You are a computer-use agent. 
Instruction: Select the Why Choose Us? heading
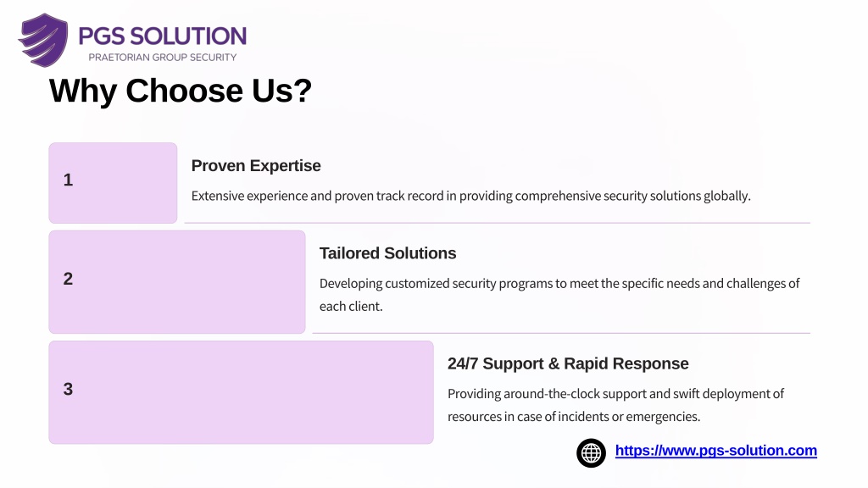coord(181,91)
